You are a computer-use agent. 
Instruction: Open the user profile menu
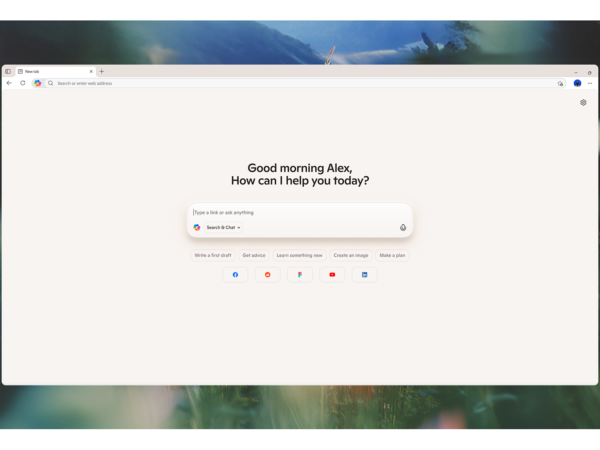tap(577, 83)
